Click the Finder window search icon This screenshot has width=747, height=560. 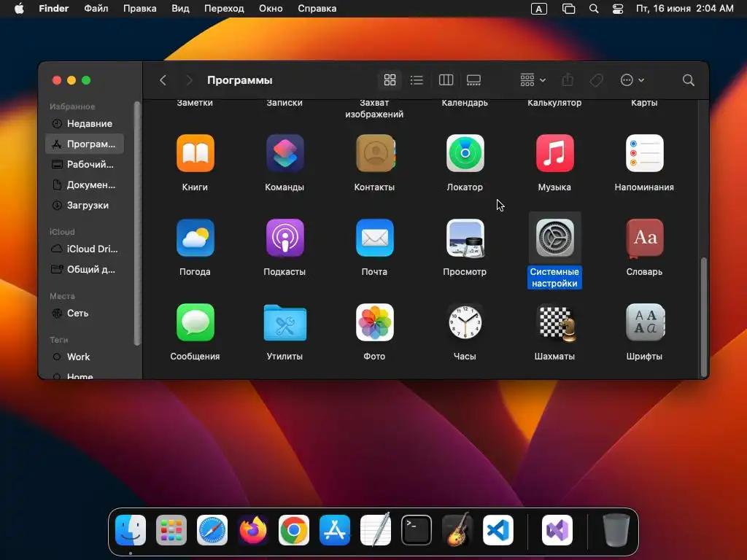688,80
